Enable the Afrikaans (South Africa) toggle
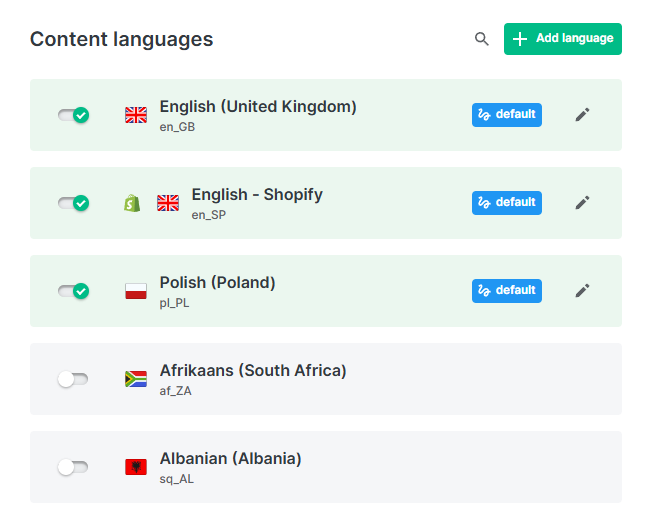654x514 pixels. tap(73, 379)
